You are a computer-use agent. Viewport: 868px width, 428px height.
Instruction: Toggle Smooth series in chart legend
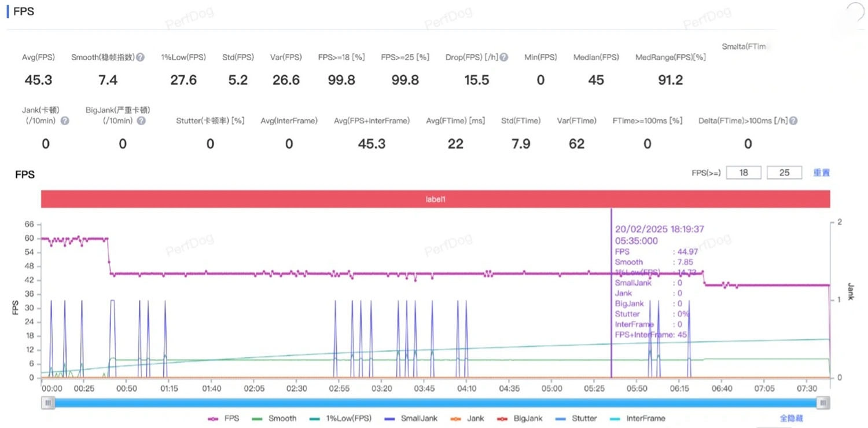(274, 418)
